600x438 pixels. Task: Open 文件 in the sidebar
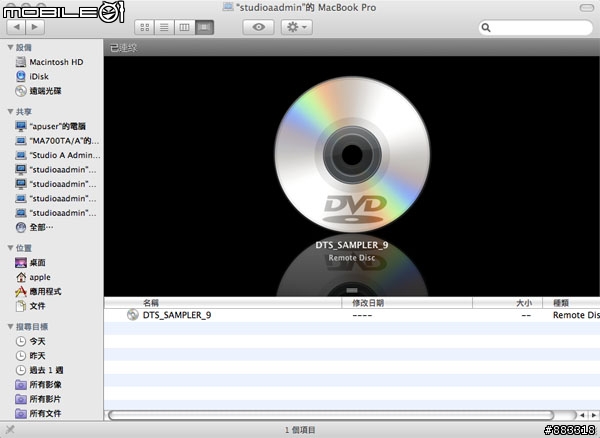click(30, 306)
